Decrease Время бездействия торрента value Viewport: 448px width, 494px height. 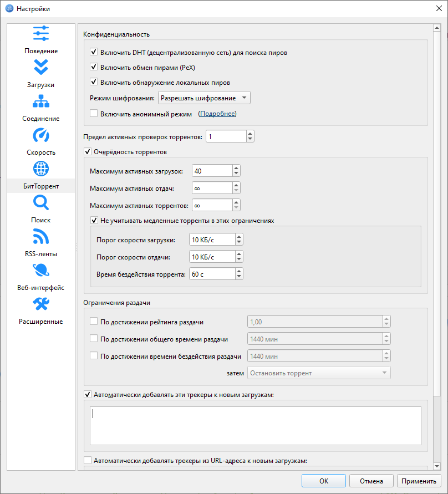[x=239, y=277]
